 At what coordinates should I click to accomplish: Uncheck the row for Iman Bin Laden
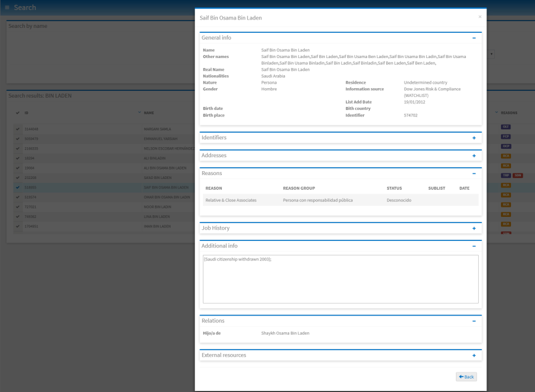[x=17, y=226]
